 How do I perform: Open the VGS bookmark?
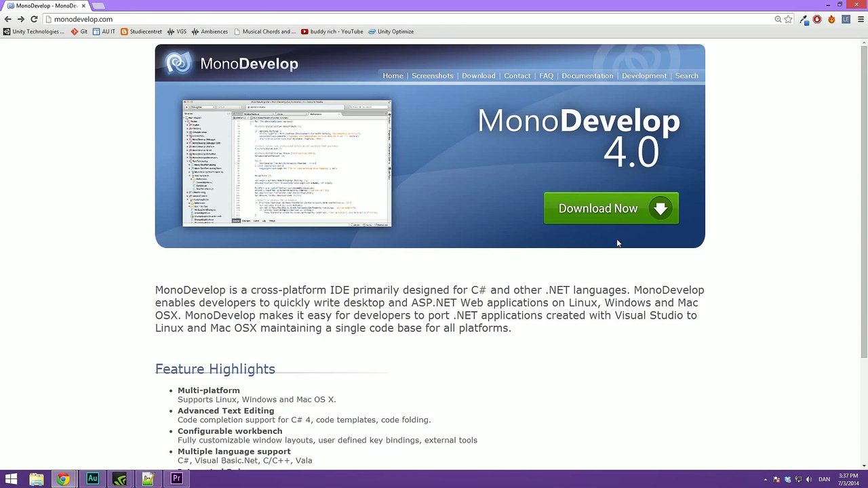click(x=176, y=32)
